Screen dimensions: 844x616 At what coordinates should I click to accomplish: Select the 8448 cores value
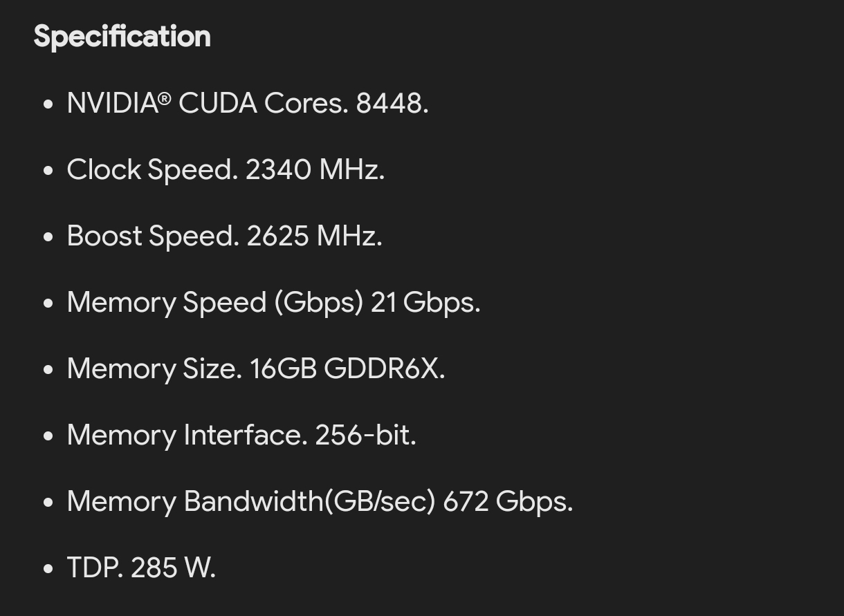tap(389, 104)
